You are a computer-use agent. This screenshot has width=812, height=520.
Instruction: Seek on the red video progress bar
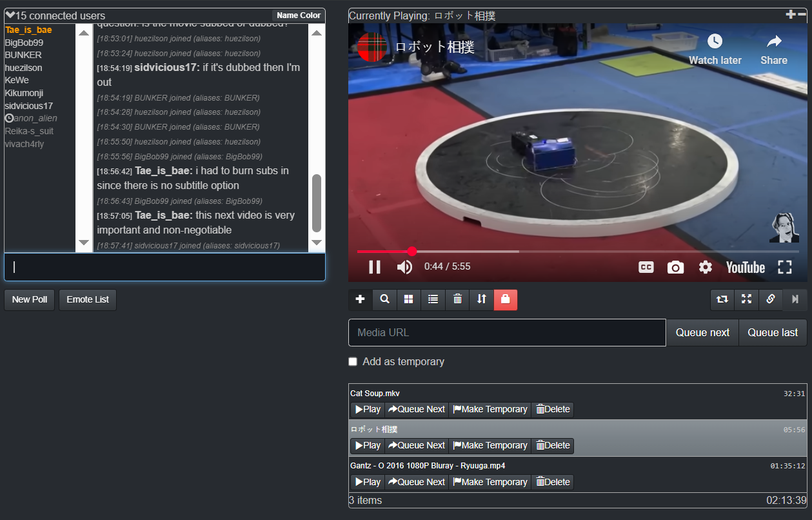pyautogui.click(x=578, y=251)
